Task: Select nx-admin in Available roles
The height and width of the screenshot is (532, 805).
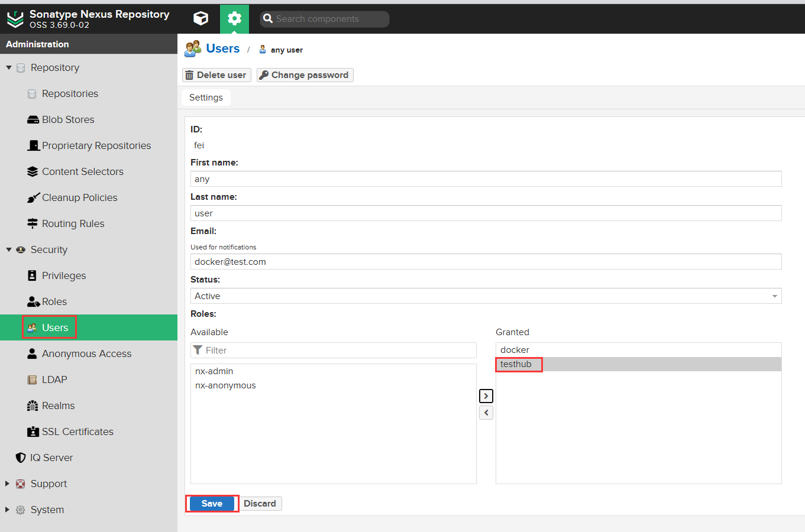Action: (x=334, y=371)
